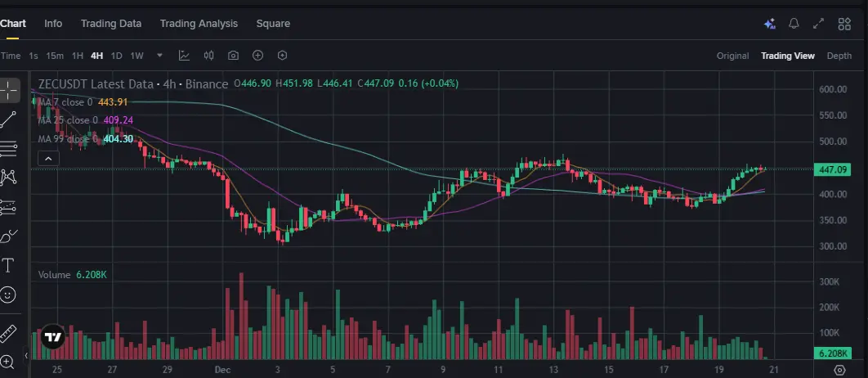Viewport: 868px width, 378px height.
Task: Open the multi-chart grid layout icon
Action: click(x=844, y=24)
